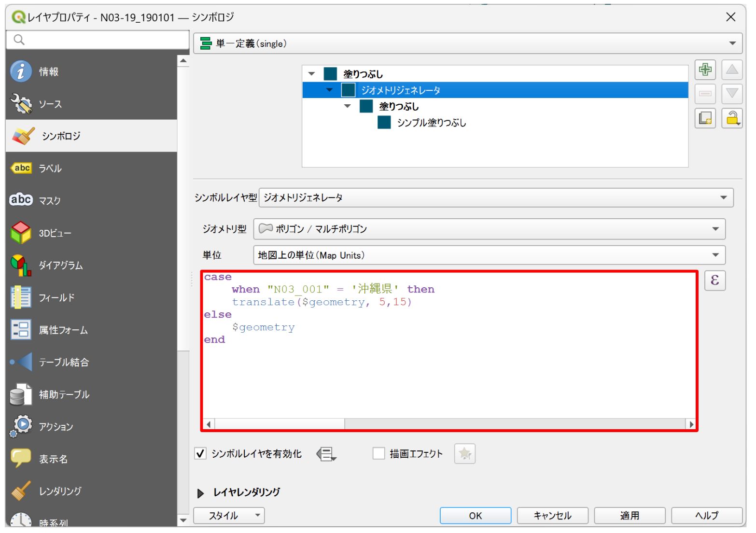Move symbol layer up with the triangle button
Screen dimensions: 756x533
pyautogui.click(x=732, y=70)
